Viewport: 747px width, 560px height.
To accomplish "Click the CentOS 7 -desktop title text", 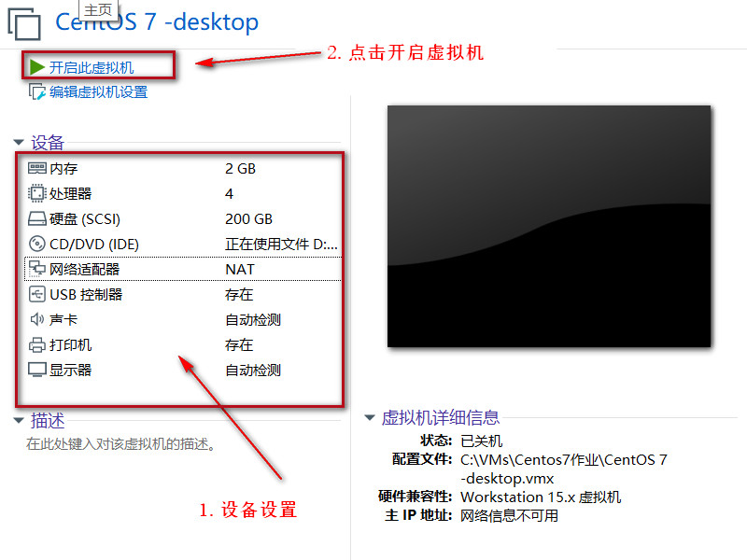I will (157, 22).
